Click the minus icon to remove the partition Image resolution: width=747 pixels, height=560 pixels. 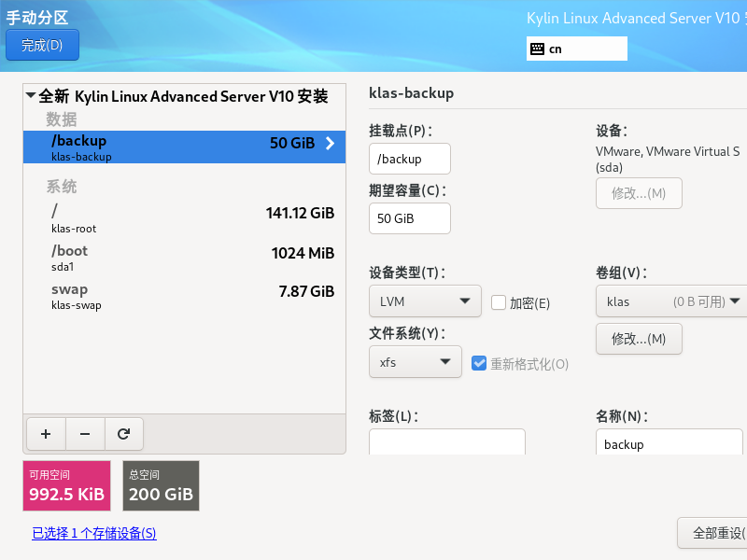pos(82,433)
